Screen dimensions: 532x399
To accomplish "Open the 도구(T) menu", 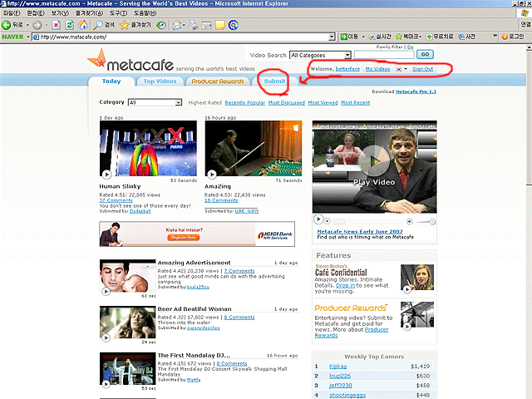I will tap(118, 13).
